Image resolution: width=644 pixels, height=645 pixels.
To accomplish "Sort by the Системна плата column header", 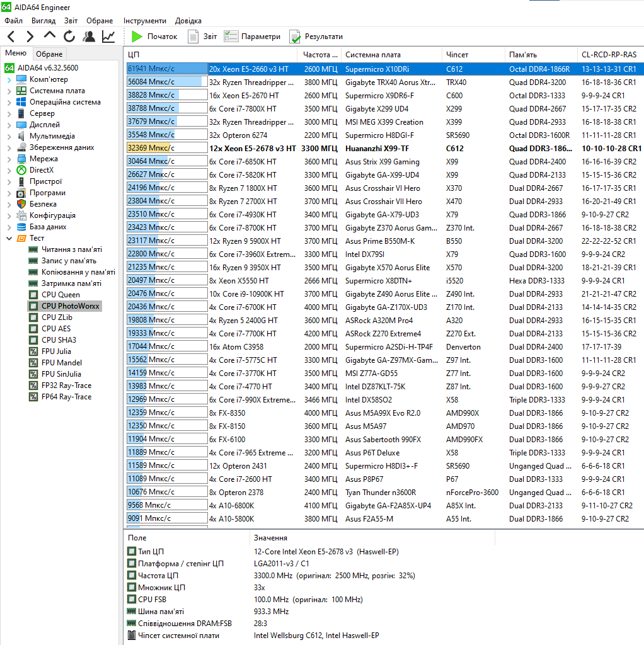I will [x=391, y=55].
